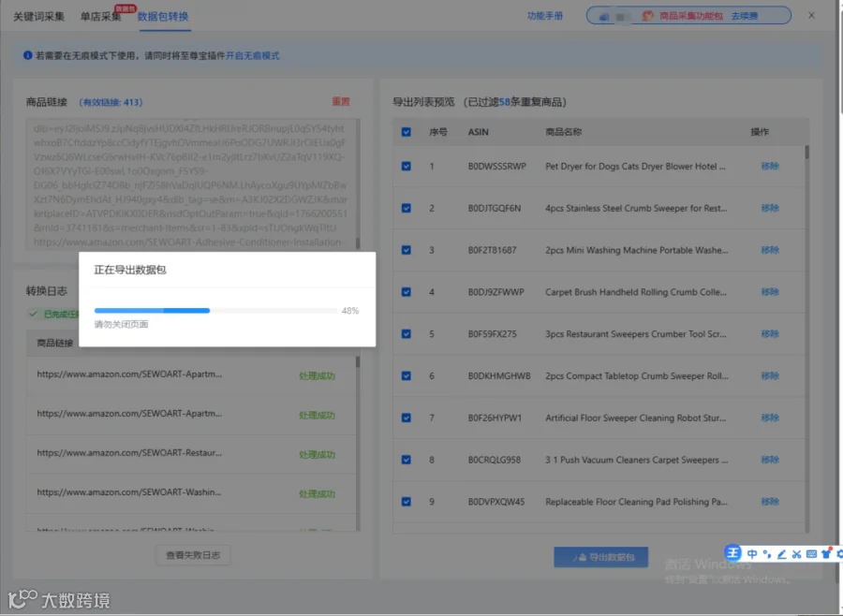Open the 单店采集 tab
Viewport: 843px width, 616px height.
coord(100,17)
